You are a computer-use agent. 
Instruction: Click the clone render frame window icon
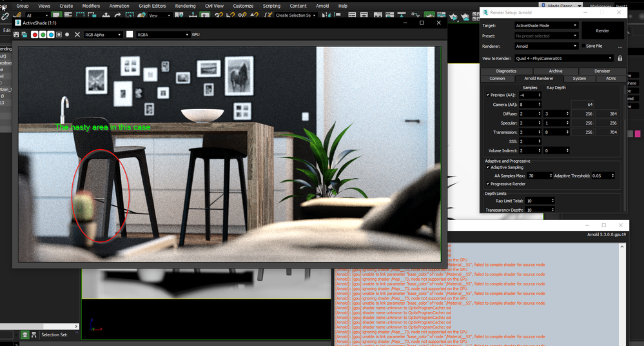click(24, 35)
